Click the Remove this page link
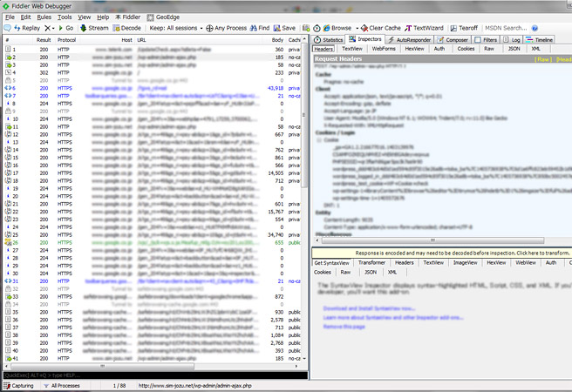 point(344,327)
